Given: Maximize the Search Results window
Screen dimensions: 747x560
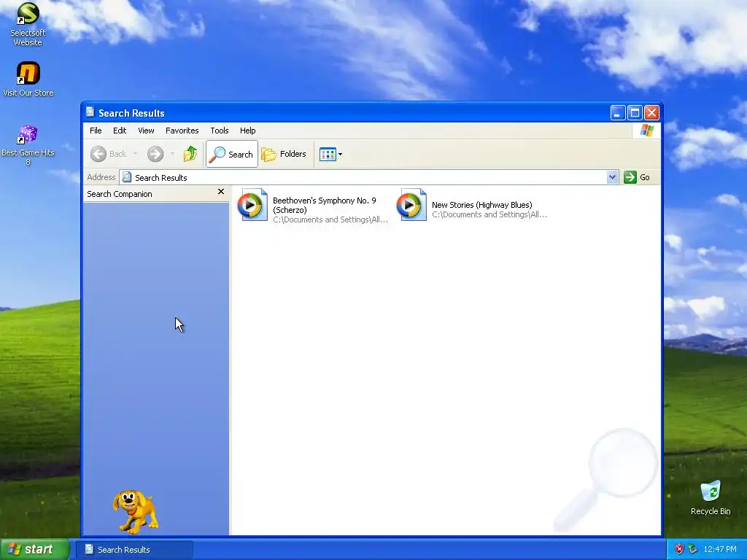Looking at the screenshot, I should click(635, 113).
